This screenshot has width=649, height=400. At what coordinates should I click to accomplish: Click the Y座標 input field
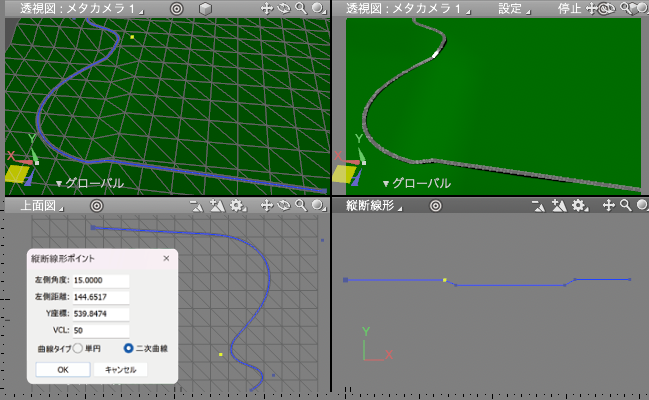[101, 314]
